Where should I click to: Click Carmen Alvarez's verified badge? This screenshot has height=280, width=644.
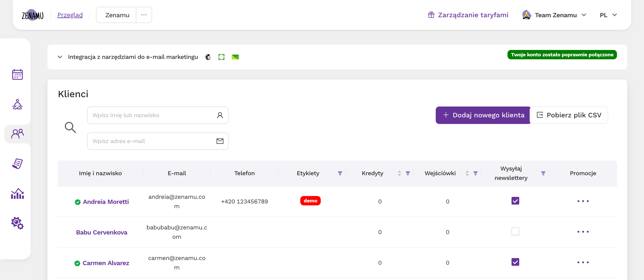(x=77, y=263)
